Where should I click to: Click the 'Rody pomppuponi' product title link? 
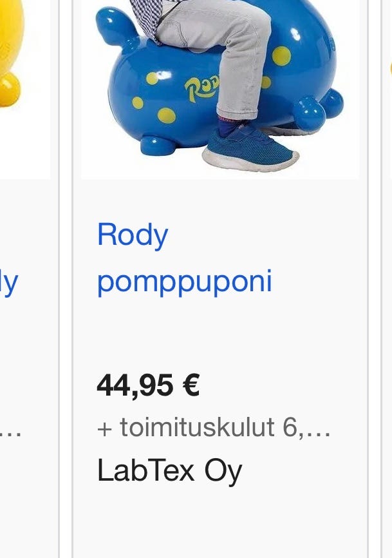[185, 258]
